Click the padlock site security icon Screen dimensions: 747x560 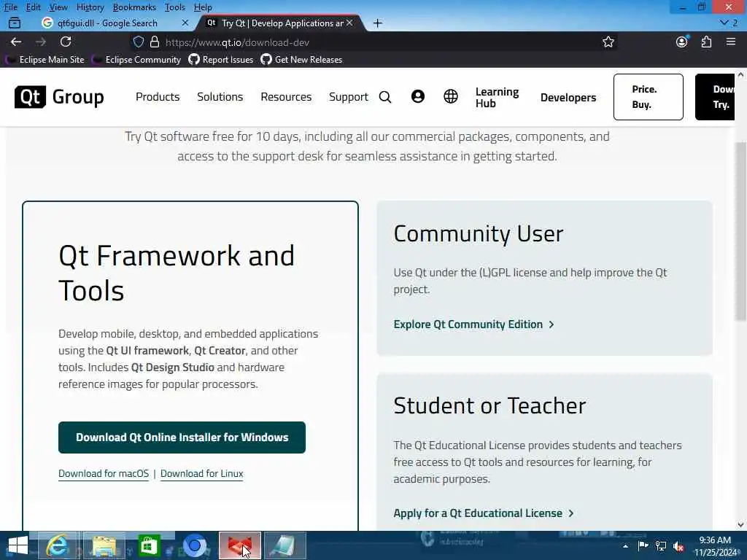click(x=155, y=42)
